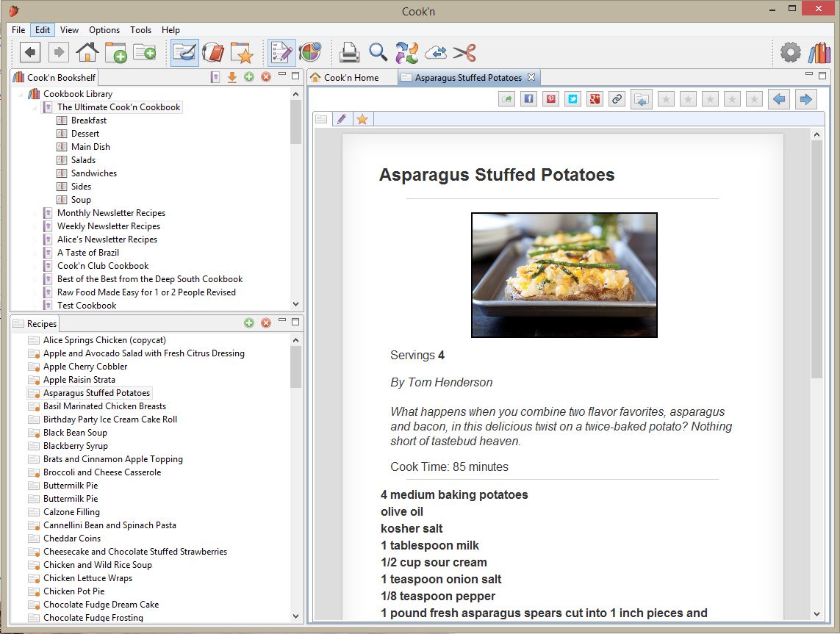Click the folder back-arrow icon in recipe toolbar

tap(642, 99)
